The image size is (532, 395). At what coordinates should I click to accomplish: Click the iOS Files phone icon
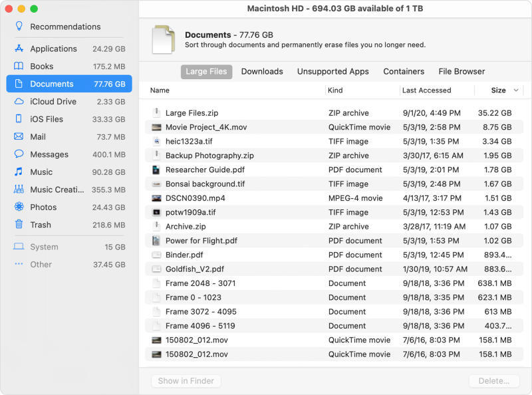(19, 119)
